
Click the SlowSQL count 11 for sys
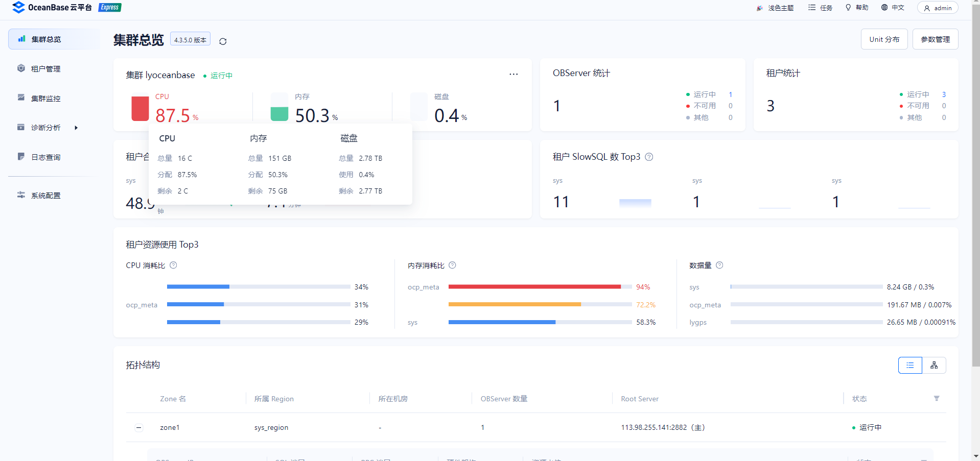pos(561,202)
